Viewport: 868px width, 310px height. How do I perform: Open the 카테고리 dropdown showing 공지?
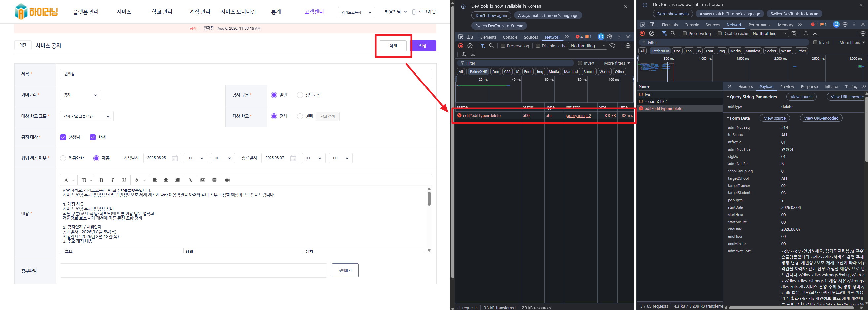[80, 95]
